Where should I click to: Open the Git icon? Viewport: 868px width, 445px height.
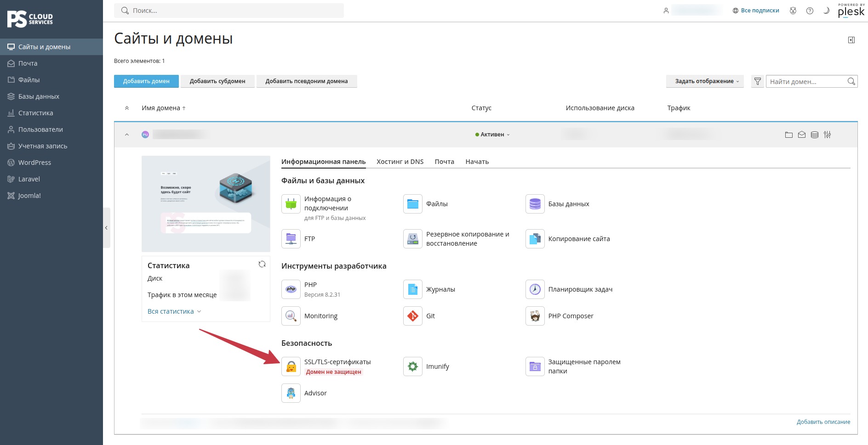tap(413, 316)
